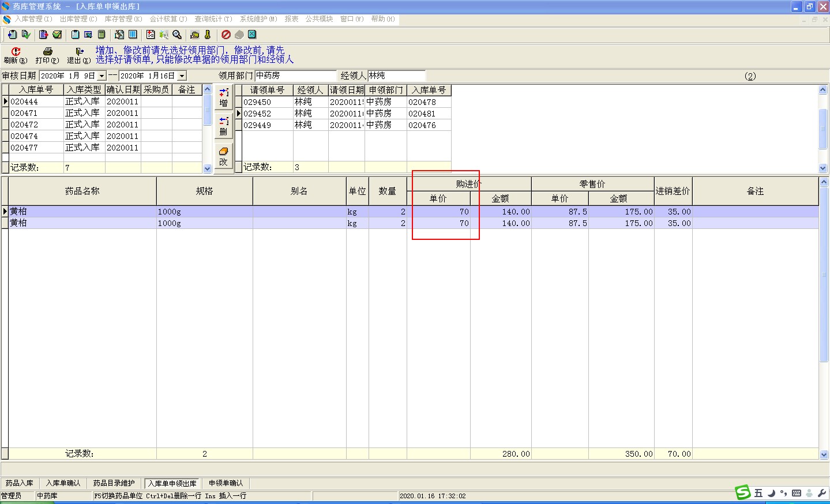Toggle the Sogou moon half/full-width switch
The image size is (830, 504).
pyautogui.click(x=771, y=493)
